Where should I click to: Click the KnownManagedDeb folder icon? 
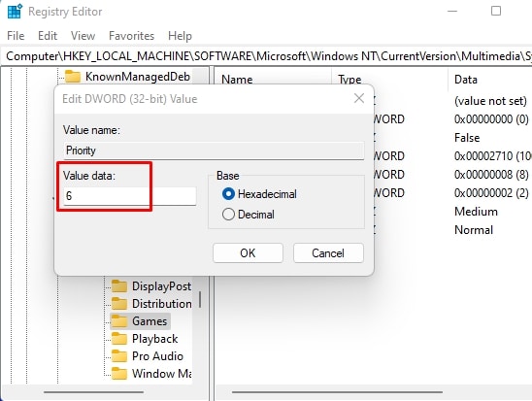tap(73, 77)
